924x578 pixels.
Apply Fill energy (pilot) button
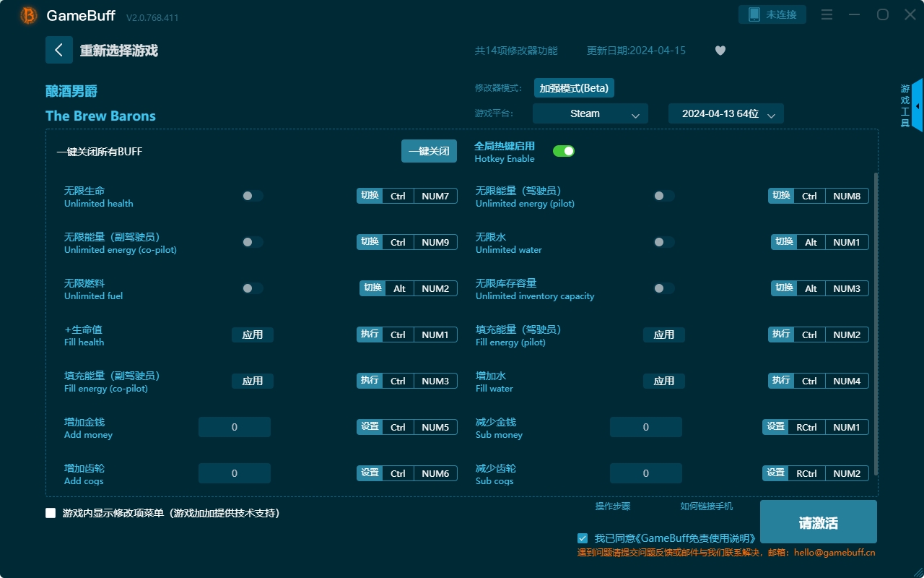[664, 335]
